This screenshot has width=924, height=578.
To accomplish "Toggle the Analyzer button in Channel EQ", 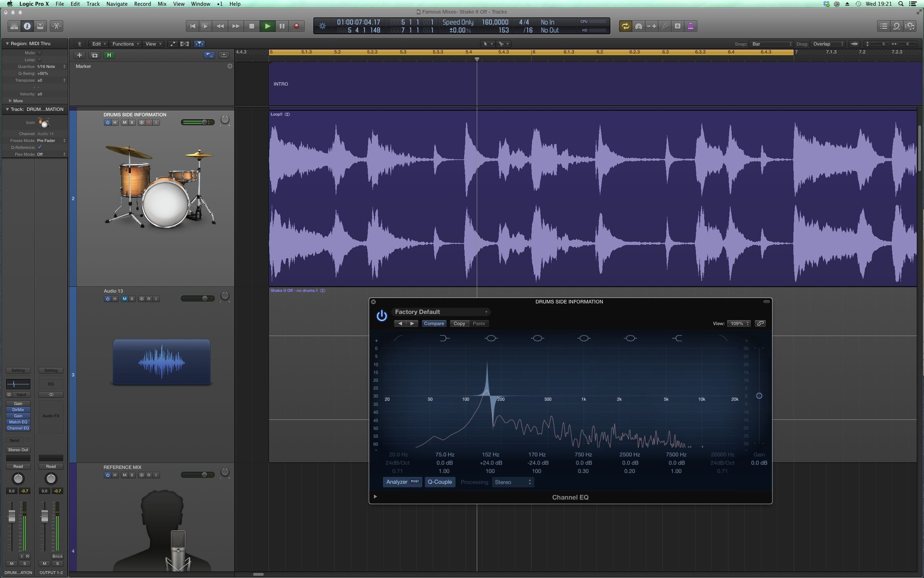I will (x=402, y=482).
